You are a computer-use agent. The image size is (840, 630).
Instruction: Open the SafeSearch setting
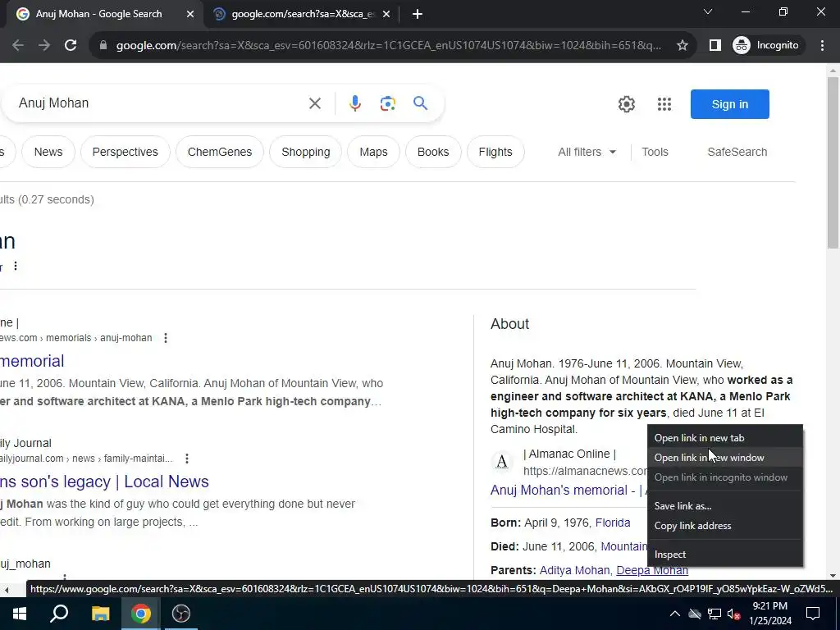click(x=737, y=152)
